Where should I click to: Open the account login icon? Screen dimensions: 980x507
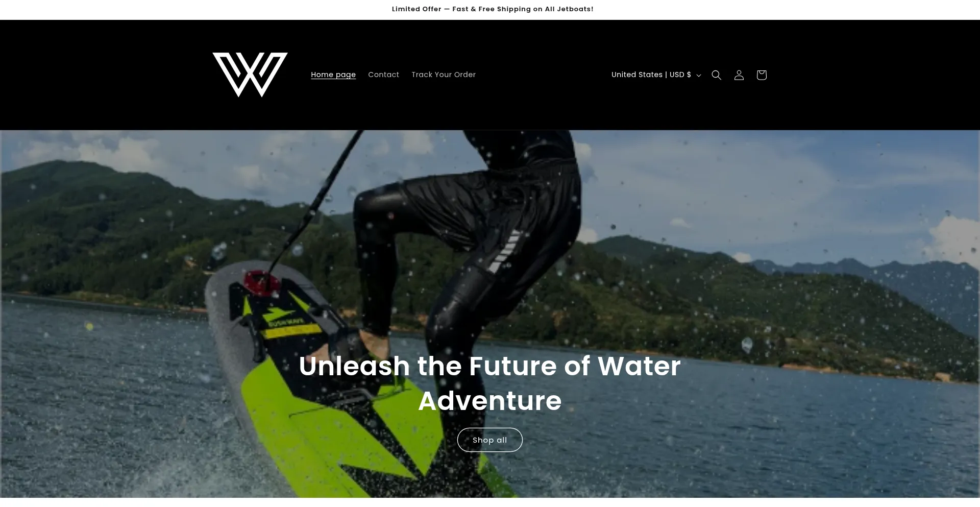click(739, 75)
